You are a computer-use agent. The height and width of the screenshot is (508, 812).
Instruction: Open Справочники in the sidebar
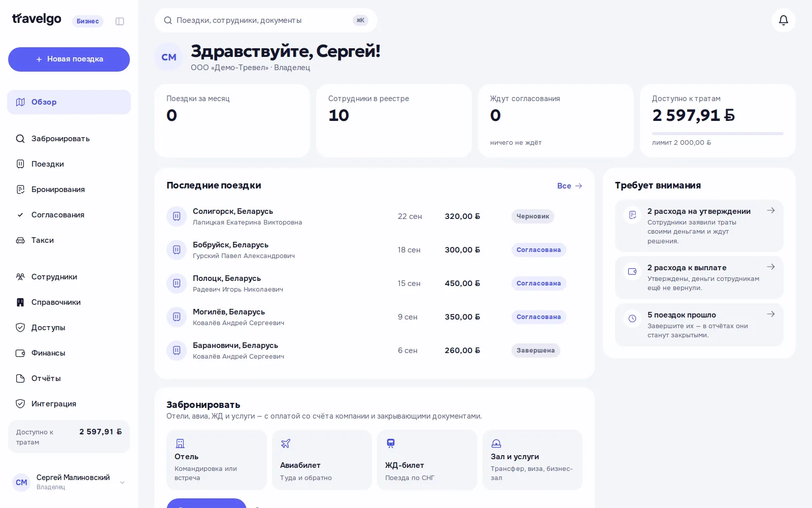[x=69, y=302]
